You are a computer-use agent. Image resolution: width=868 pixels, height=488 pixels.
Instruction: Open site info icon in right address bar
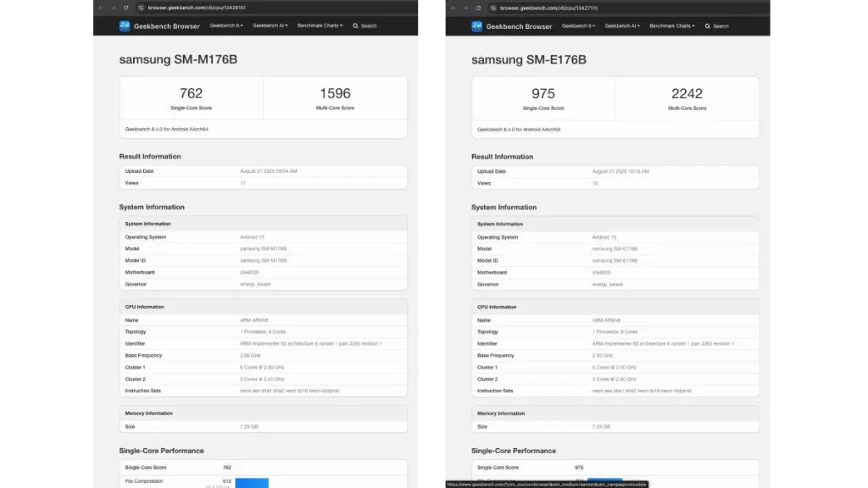[492, 8]
